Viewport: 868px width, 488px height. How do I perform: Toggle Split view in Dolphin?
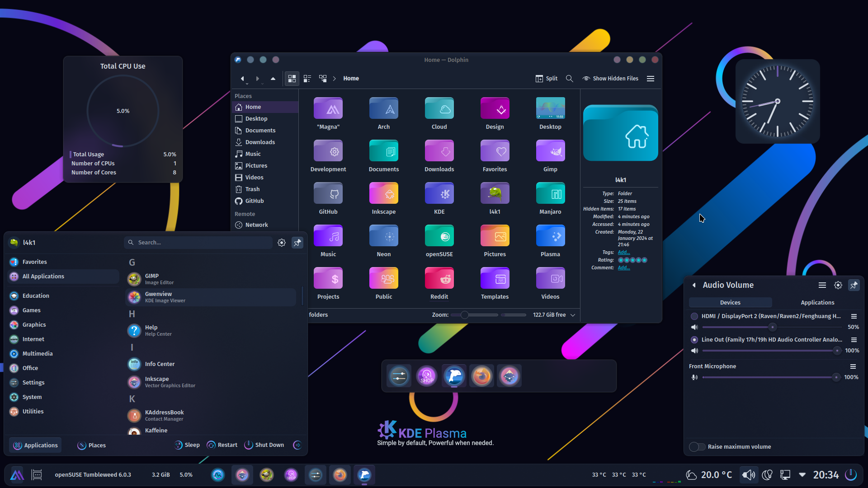point(546,79)
